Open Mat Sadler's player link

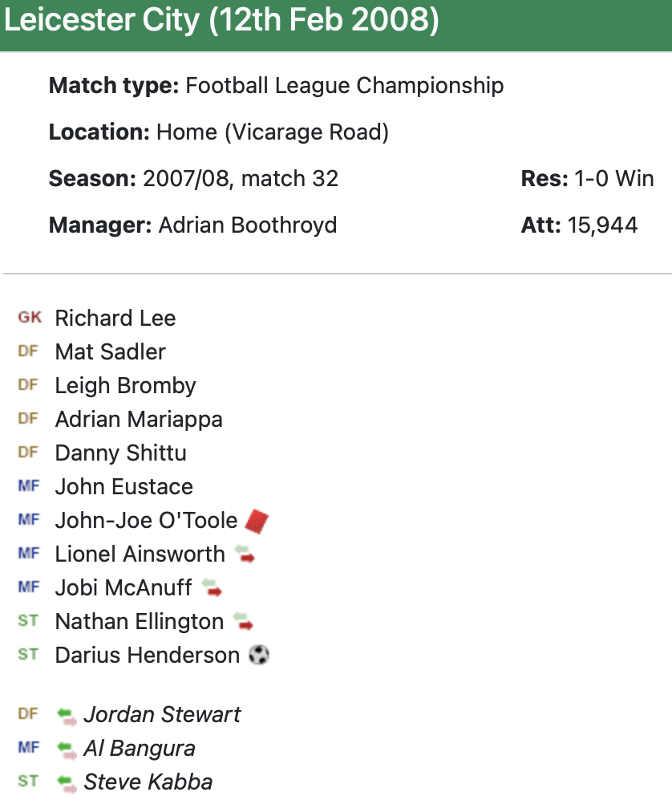tap(111, 352)
